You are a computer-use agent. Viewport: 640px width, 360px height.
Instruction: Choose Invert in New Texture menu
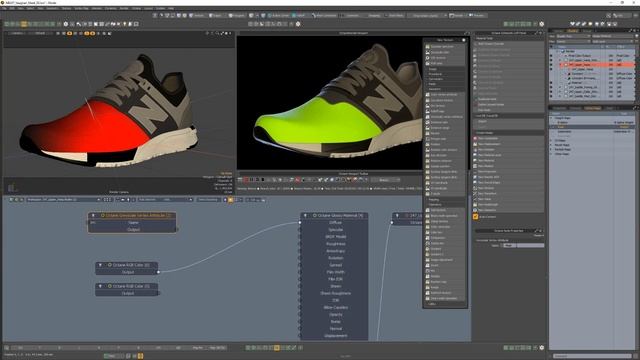pos(444,265)
